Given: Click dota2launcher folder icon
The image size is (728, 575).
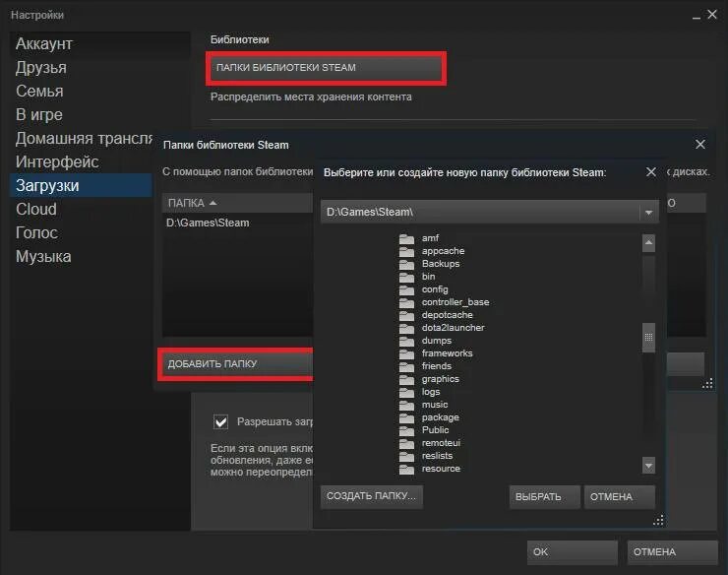Looking at the screenshot, I should tap(406, 328).
